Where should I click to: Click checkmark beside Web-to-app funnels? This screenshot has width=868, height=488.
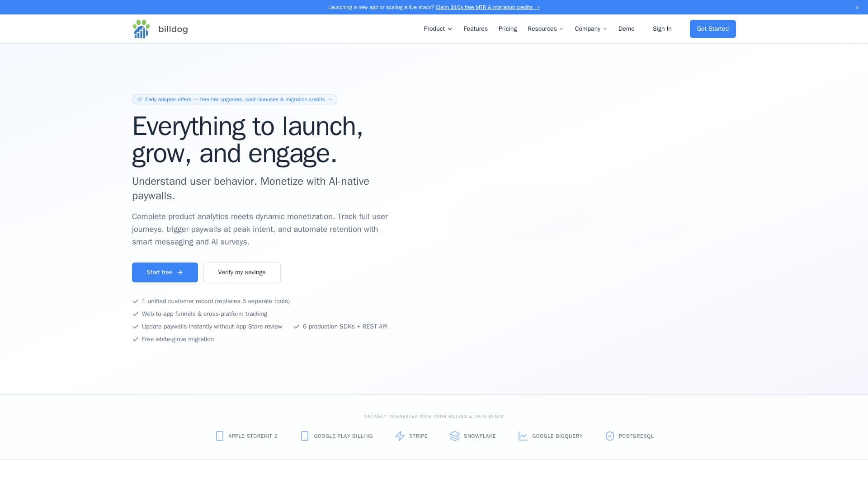tap(135, 314)
